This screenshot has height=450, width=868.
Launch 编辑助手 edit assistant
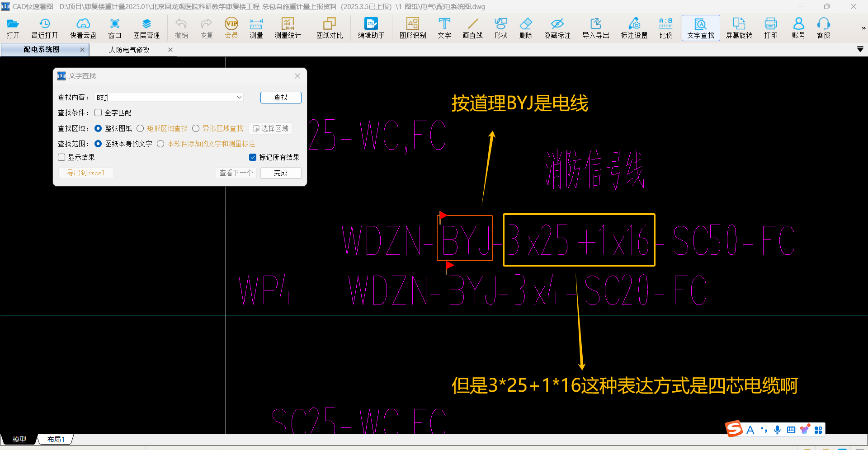click(x=371, y=28)
